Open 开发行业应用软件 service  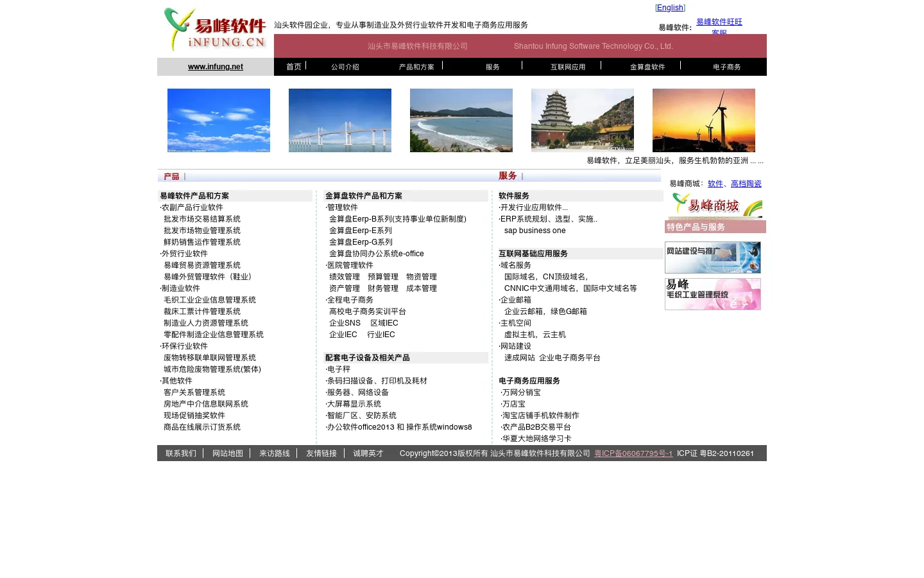pos(534,207)
